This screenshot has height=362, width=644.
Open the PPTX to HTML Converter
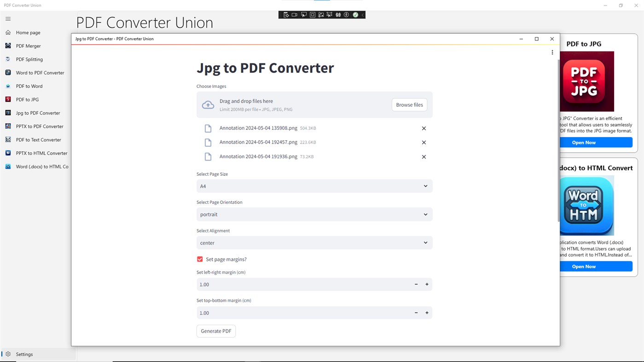(x=41, y=153)
